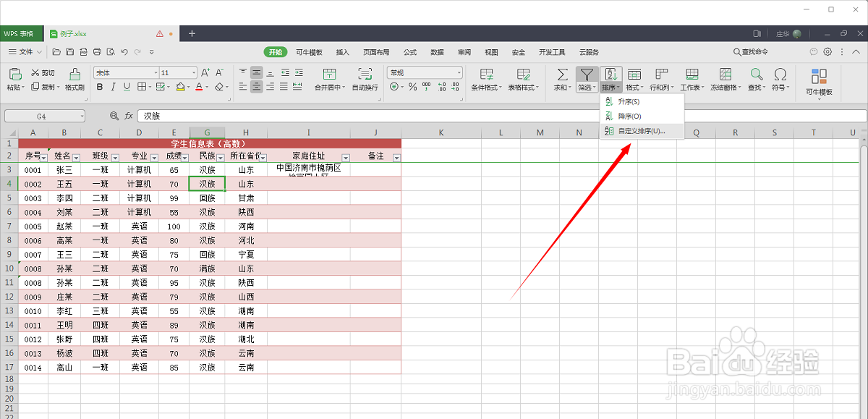The width and height of the screenshot is (868, 419).
Task: Click the Increase indent icon
Action: pyautogui.click(x=300, y=72)
